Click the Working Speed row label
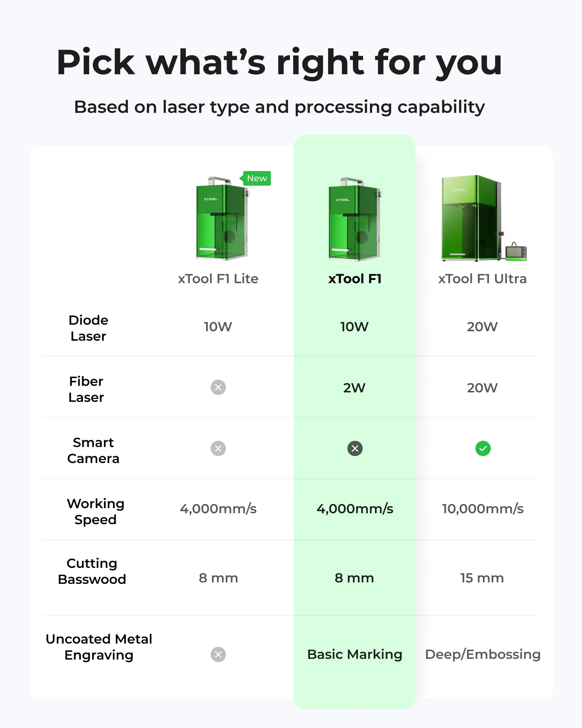This screenshot has width=582, height=728. click(x=96, y=511)
